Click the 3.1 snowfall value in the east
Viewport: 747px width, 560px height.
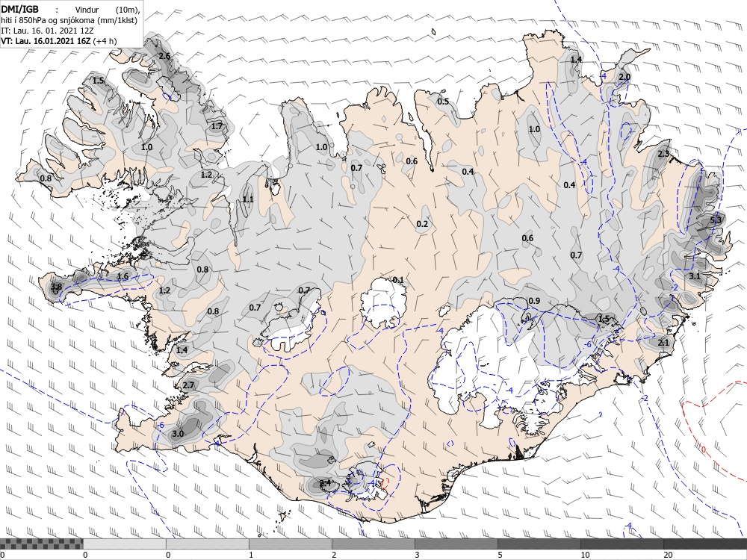coord(695,276)
